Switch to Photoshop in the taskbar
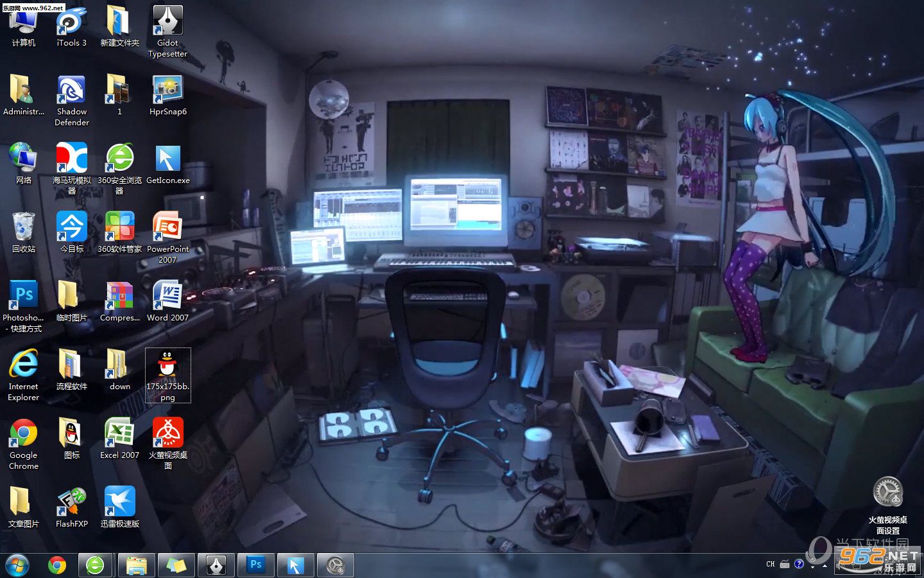The width and height of the screenshot is (924, 578). pyautogui.click(x=255, y=565)
